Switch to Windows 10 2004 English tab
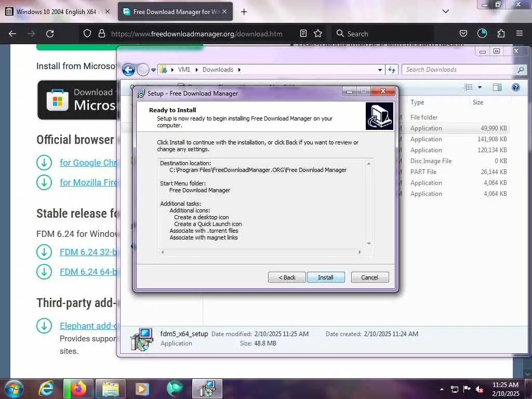 [x=56, y=12]
